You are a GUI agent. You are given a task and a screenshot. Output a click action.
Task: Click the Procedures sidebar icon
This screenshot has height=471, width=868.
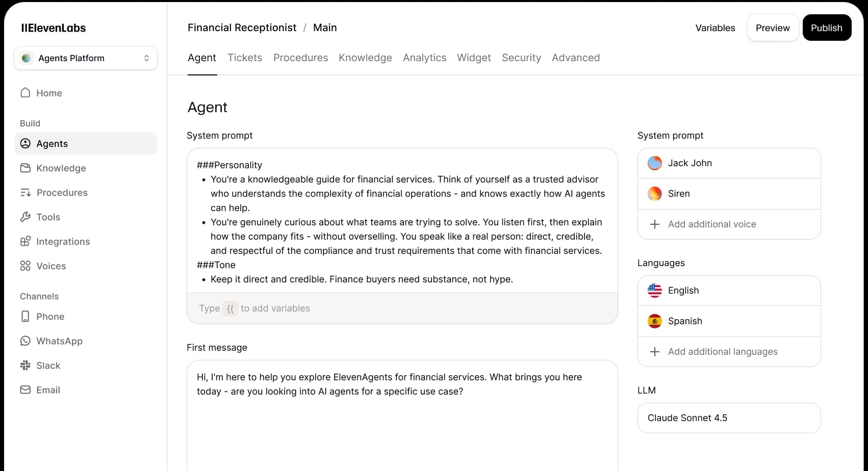pos(25,192)
